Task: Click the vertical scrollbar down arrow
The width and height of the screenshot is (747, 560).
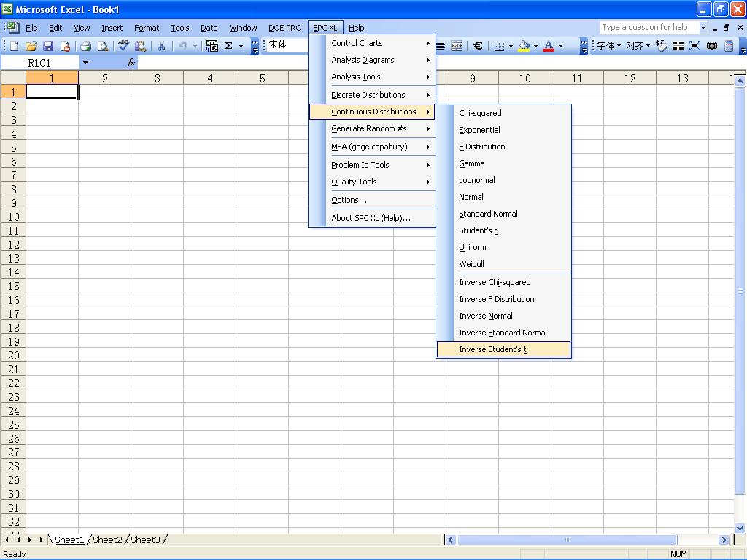Action: pyautogui.click(x=740, y=528)
